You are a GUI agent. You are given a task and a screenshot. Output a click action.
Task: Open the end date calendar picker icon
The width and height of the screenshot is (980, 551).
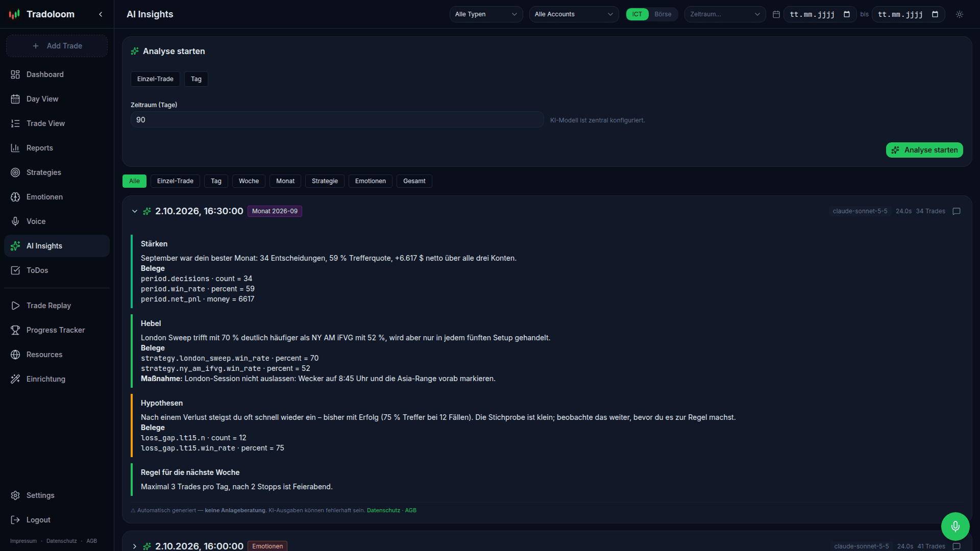935,14
